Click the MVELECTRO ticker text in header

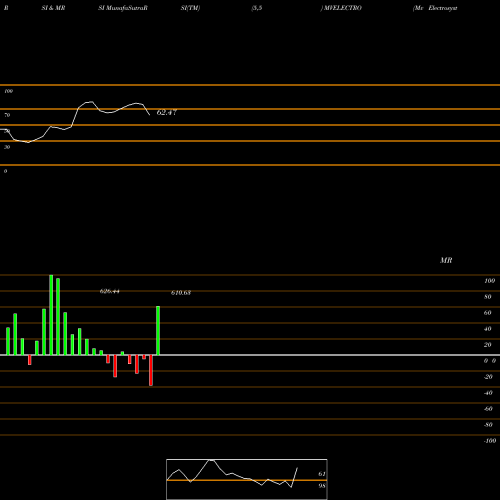(342, 8)
